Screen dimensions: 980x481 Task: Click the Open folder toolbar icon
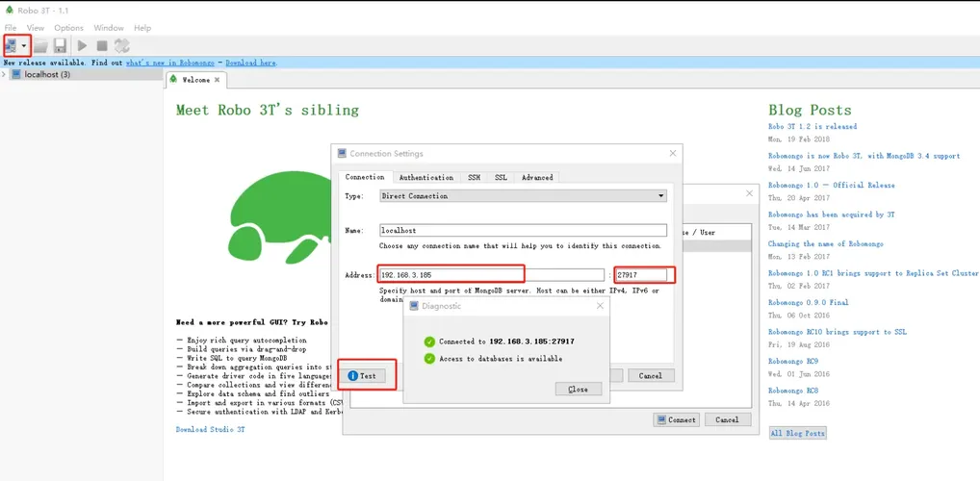(40, 45)
